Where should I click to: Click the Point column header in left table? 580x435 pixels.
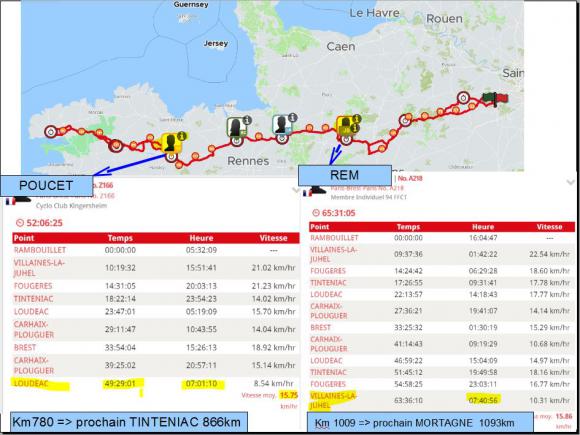click(x=24, y=238)
